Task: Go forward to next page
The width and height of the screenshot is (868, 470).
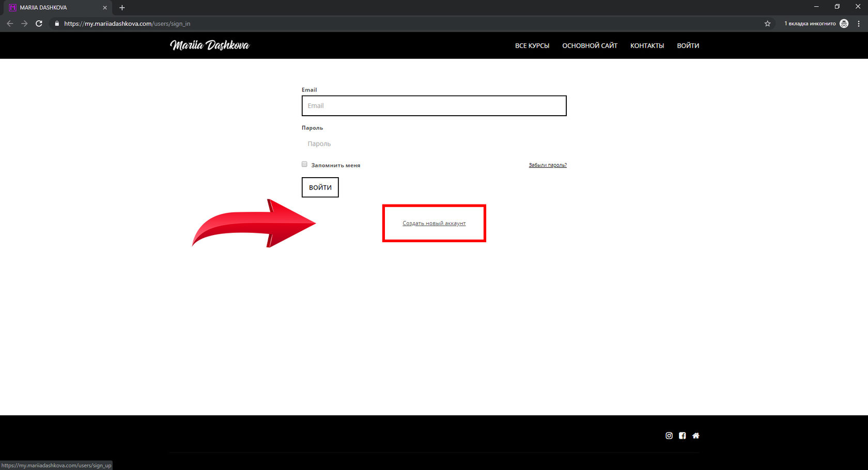Action: pos(24,24)
